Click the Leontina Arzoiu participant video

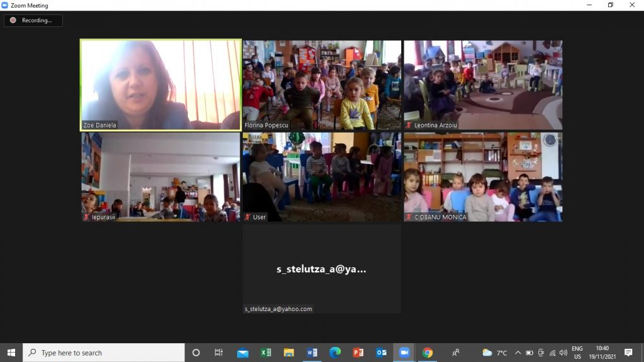point(483,85)
